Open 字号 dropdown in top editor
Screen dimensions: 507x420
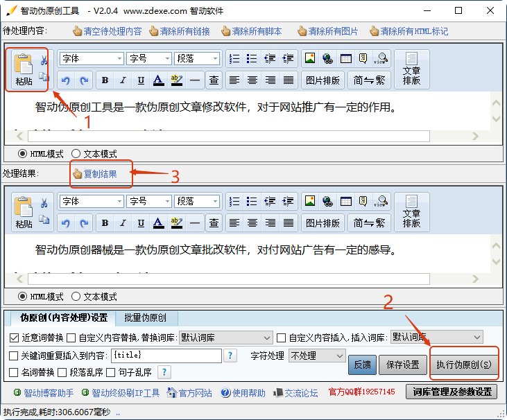[x=148, y=58]
